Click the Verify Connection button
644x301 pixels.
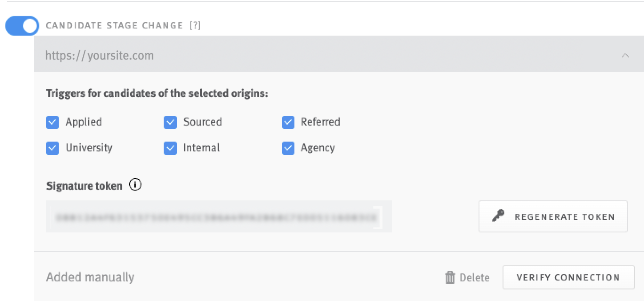(x=569, y=277)
